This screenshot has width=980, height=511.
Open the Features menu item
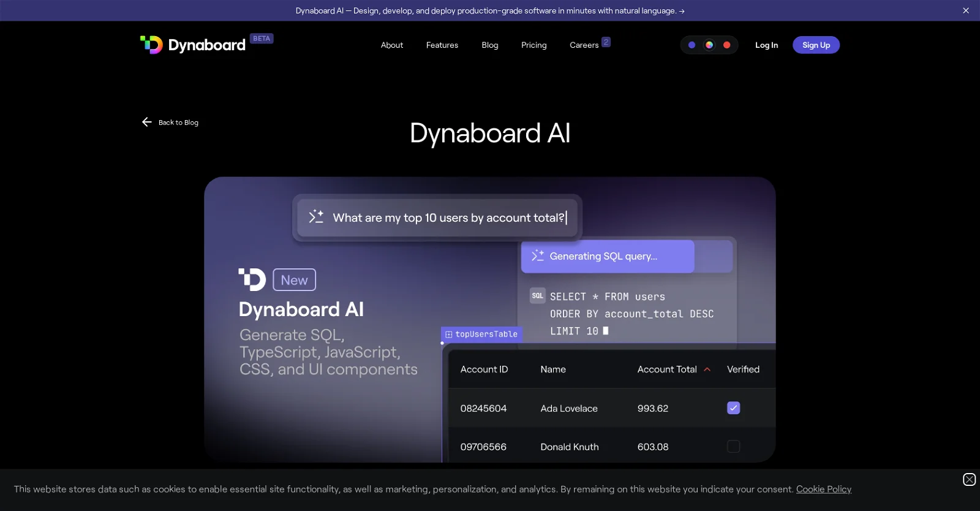(x=442, y=45)
